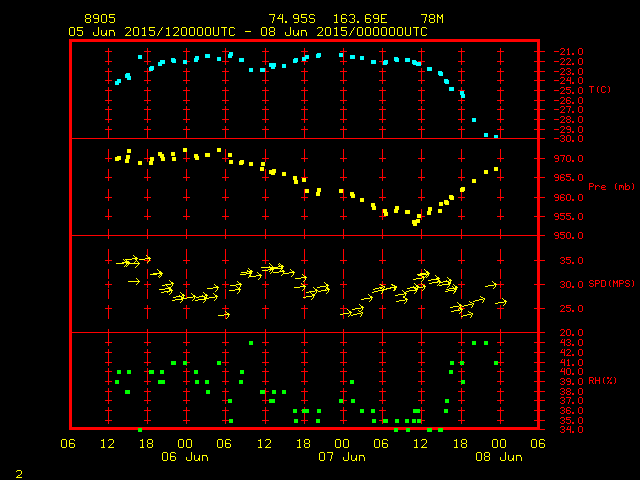
Task: Click the 00 hour label above 06 Jun
Action: point(185,444)
